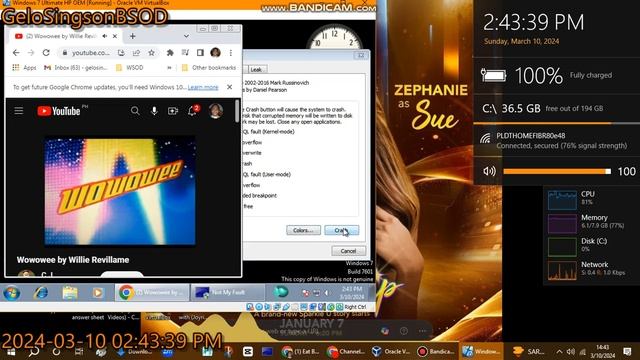The height and width of the screenshot is (360, 640).
Task: Open a new Chrome tab
Action: tap(133, 36)
